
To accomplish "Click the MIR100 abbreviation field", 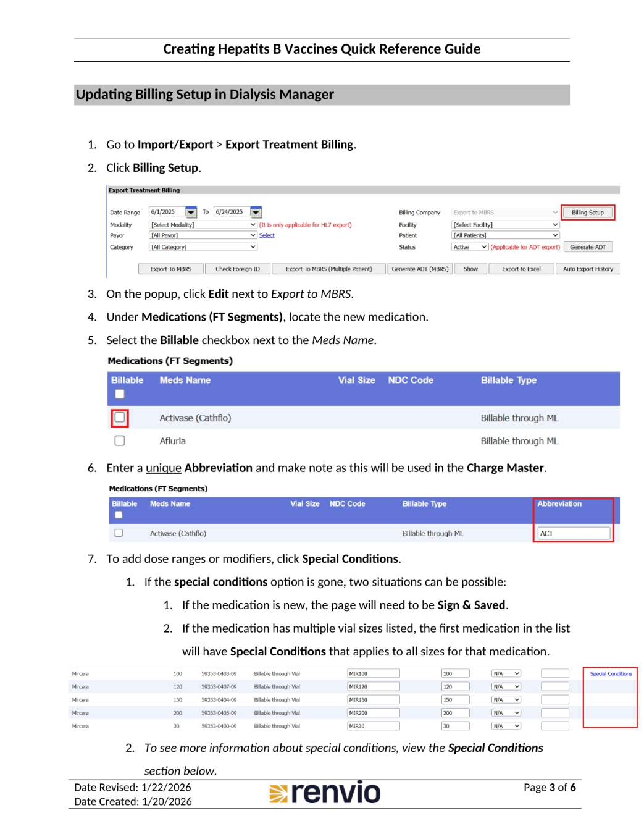I will 374,673.
